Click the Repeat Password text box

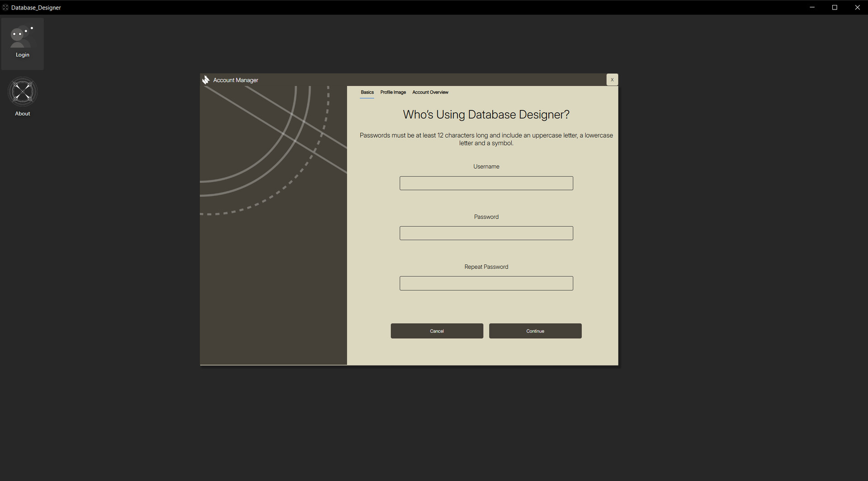point(486,283)
